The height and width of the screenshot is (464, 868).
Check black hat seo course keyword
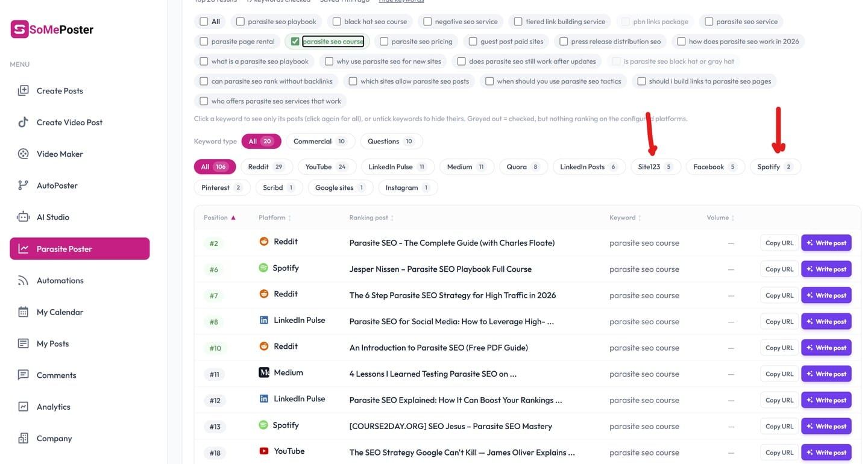pos(336,22)
